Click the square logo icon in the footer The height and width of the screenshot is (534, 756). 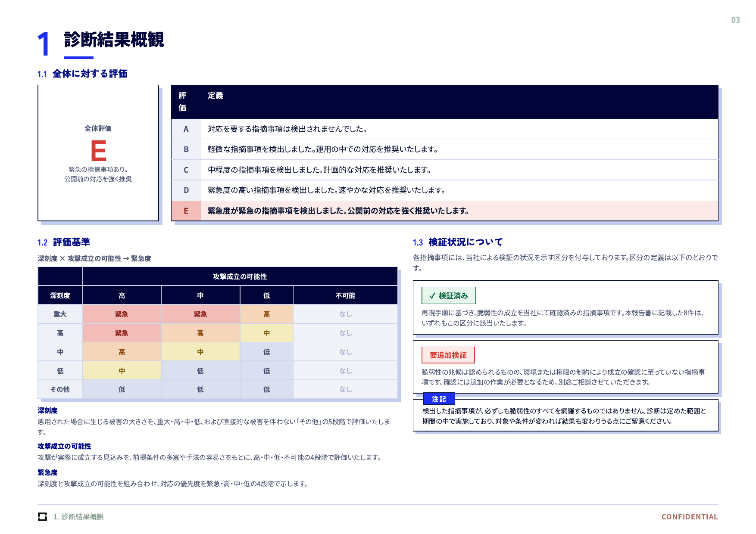[42, 517]
